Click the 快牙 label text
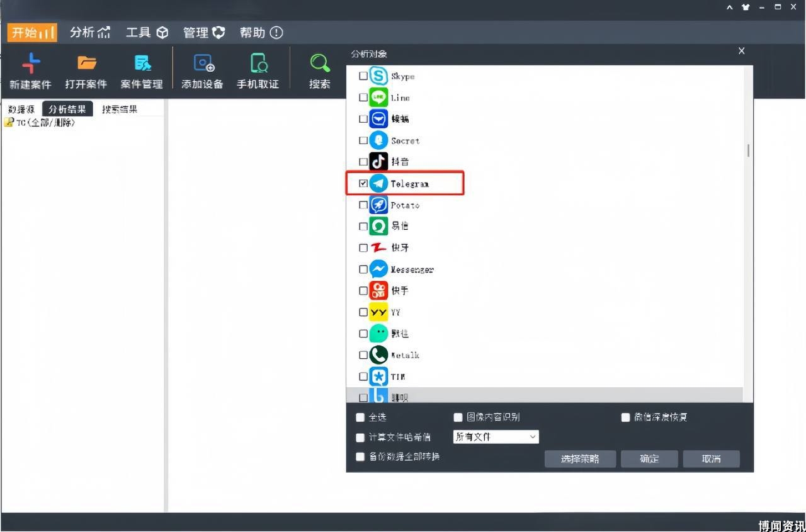Image resolution: width=806 pixels, height=532 pixels. click(400, 248)
